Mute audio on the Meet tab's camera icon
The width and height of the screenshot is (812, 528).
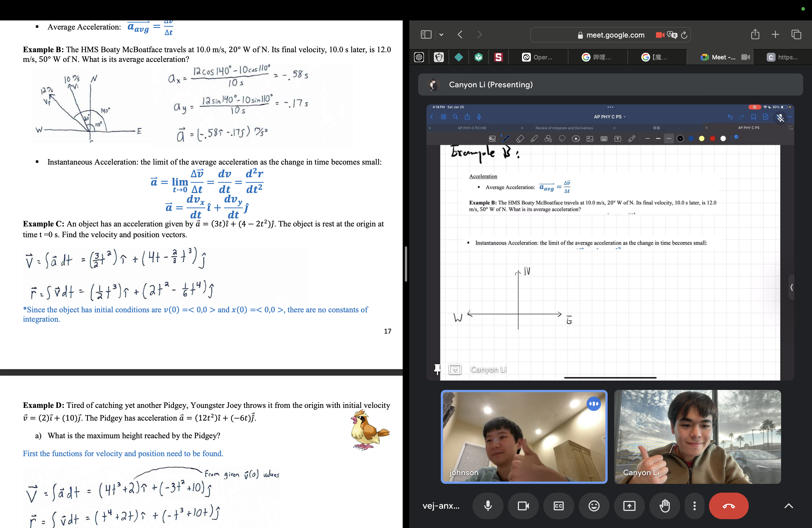pos(745,57)
